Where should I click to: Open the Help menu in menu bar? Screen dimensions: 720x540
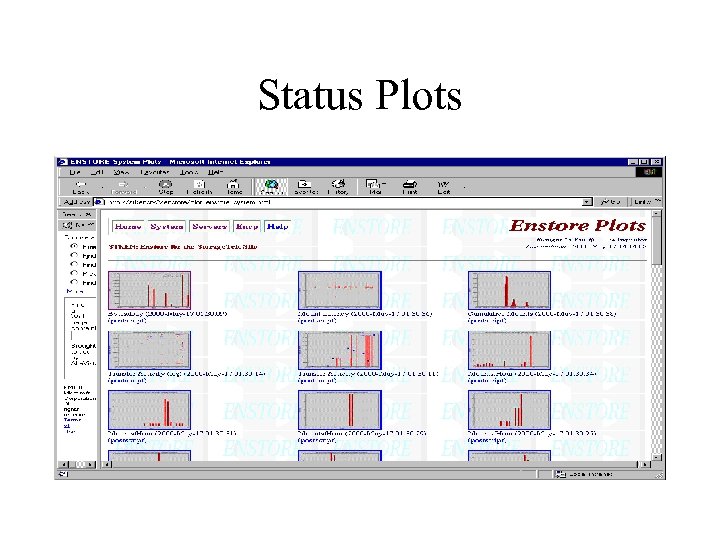(215, 172)
